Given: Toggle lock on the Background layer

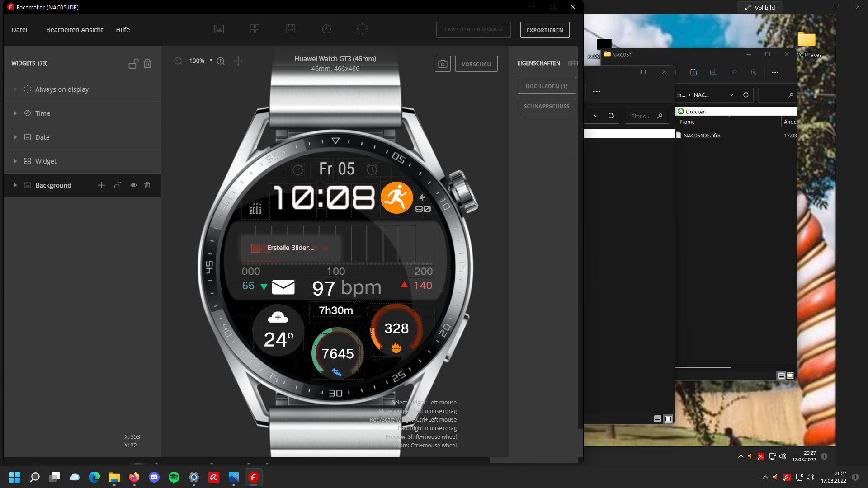Looking at the screenshot, I should pos(118,185).
